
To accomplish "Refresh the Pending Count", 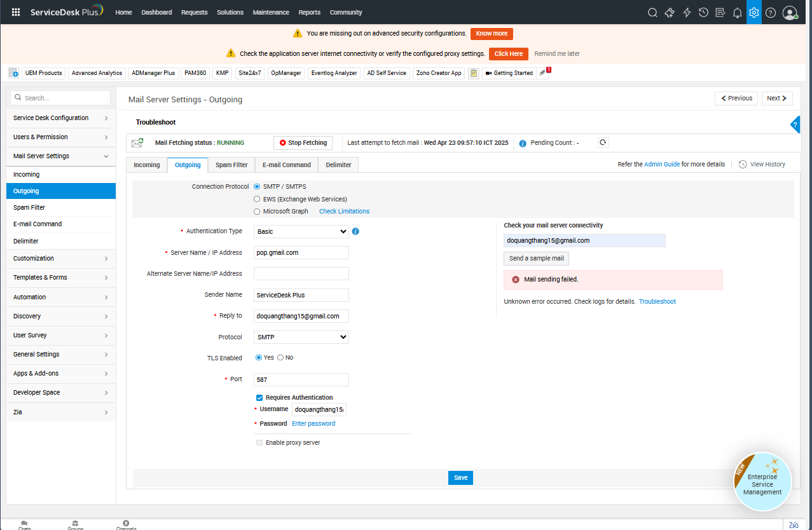I will 603,143.
